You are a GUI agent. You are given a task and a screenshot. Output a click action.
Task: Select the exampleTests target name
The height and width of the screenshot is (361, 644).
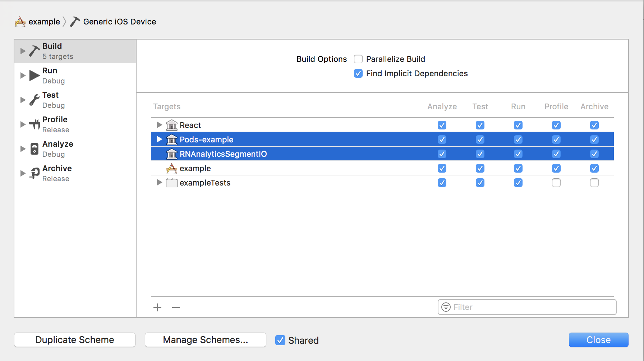tap(205, 183)
